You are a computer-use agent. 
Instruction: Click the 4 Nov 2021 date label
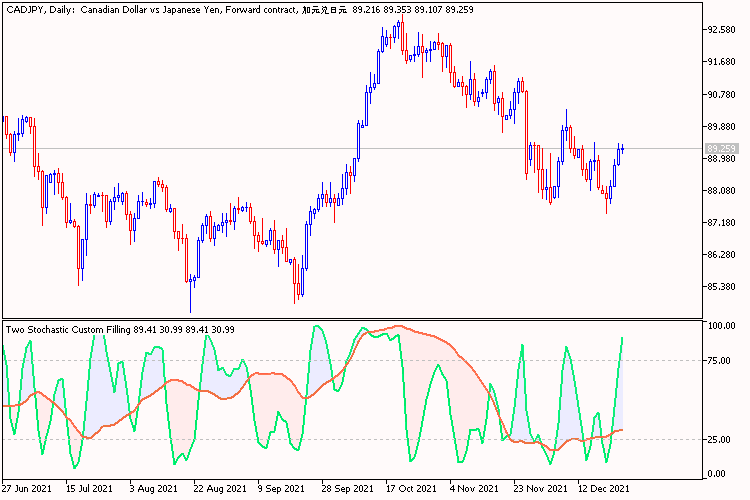click(x=474, y=489)
